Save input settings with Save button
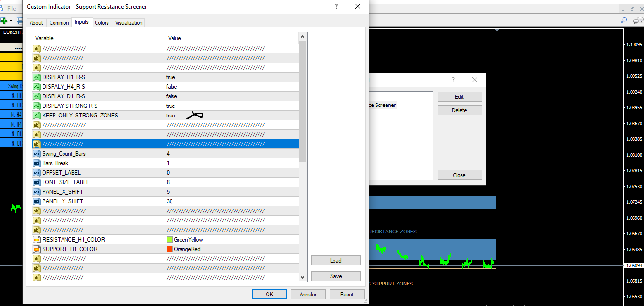Viewport: 644px width, 306px height. [x=336, y=276]
